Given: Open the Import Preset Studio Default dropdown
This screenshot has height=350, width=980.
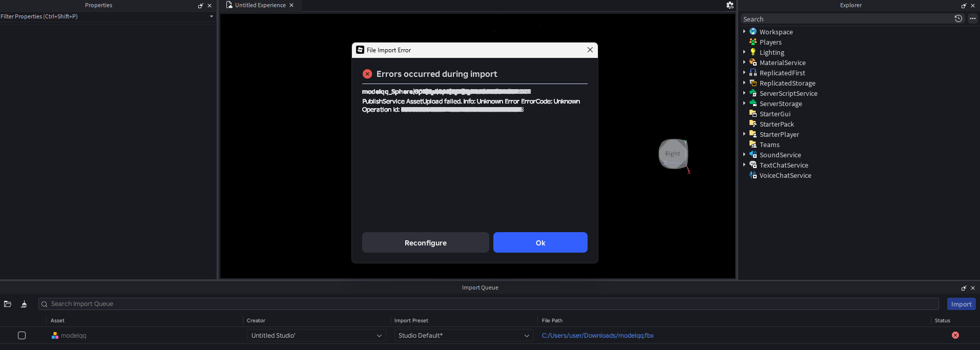Looking at the screenshot, I should coord(464,335).
